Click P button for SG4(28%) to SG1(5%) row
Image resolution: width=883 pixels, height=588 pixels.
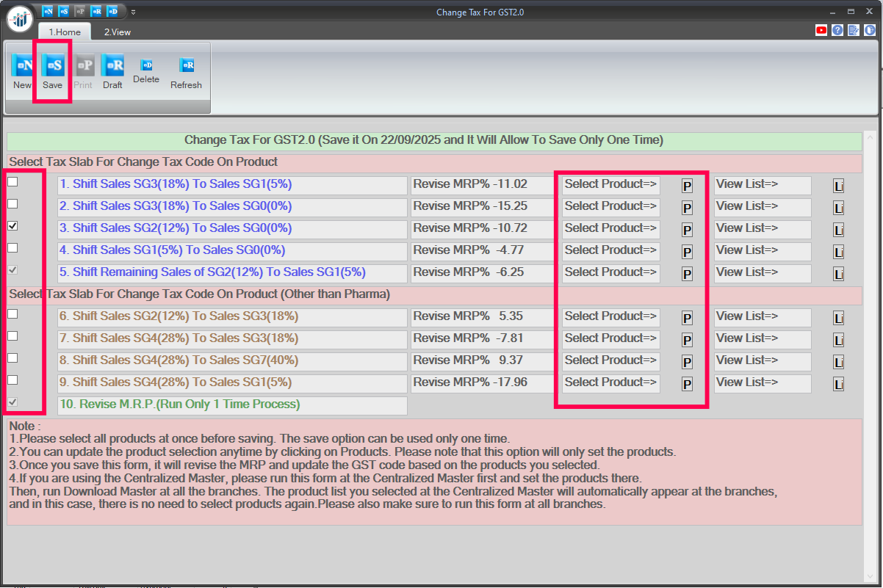(687, 384)
